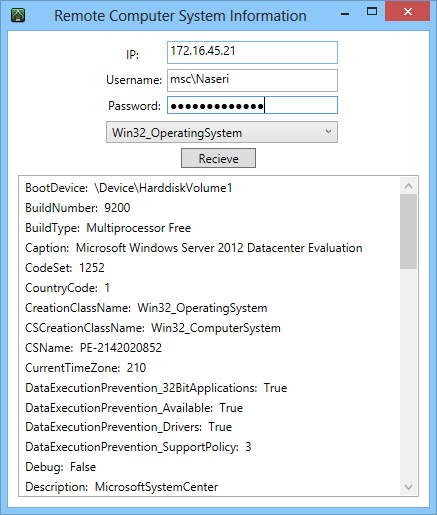Click the DataExecutionPrevention_Available: True row
The width and height of the screenshot is (437, 515).
(x=134, y=408)
